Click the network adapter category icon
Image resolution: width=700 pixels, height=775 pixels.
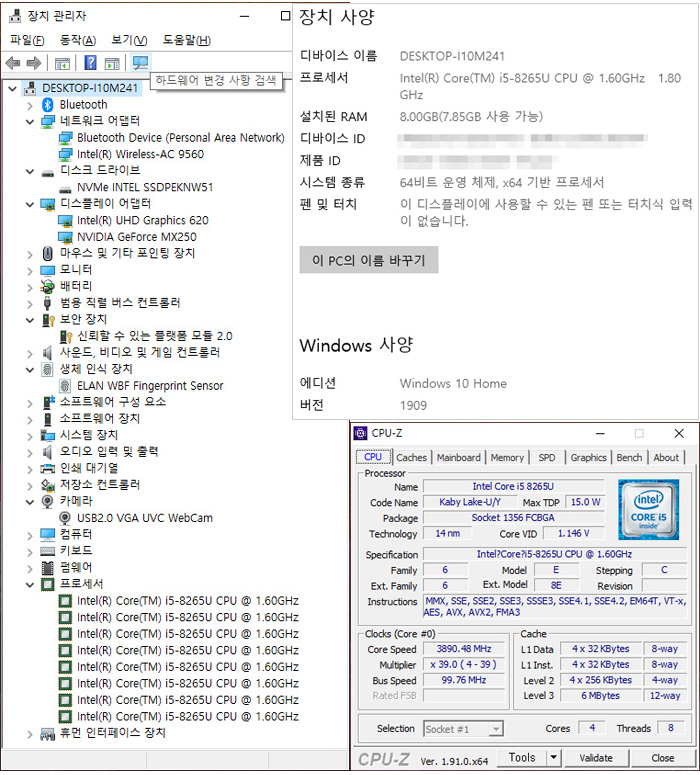[48, 121]
